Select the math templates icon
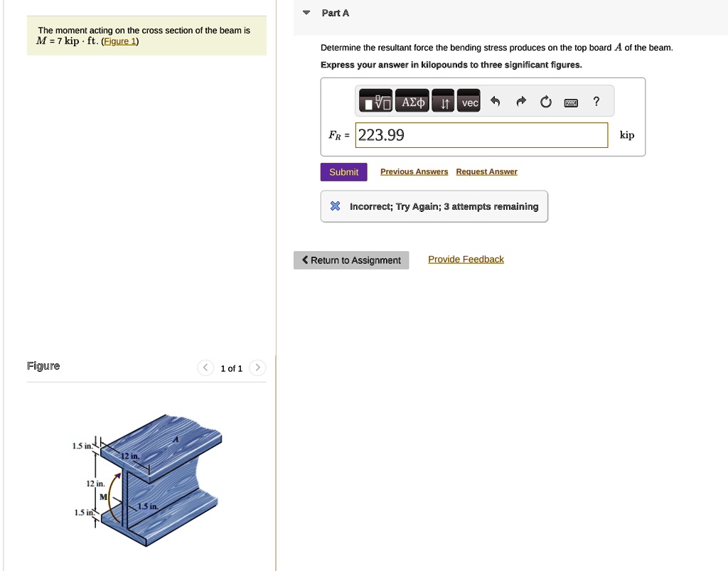The image size is (728, 571). click(375, 101)
